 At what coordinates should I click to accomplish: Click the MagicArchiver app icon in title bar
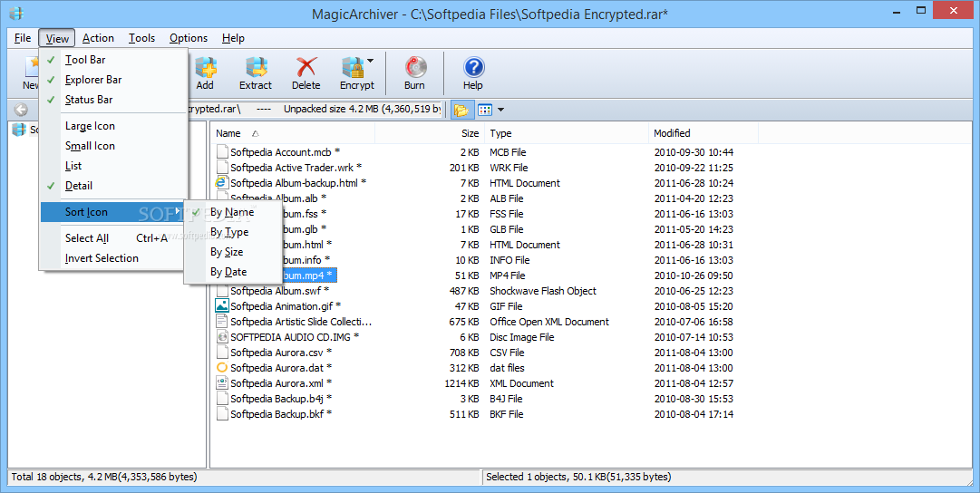(17, 13)
